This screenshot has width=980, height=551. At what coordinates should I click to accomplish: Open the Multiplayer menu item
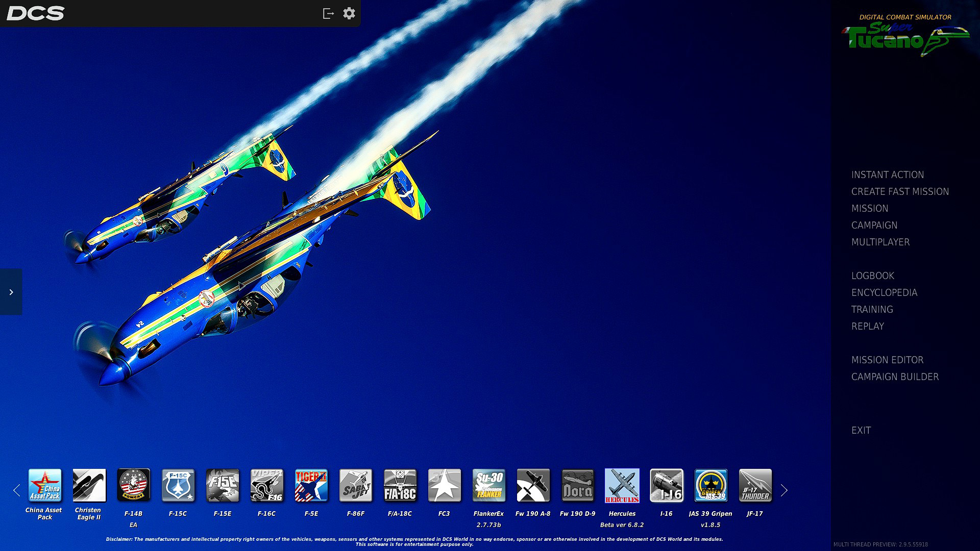[880, 242]
